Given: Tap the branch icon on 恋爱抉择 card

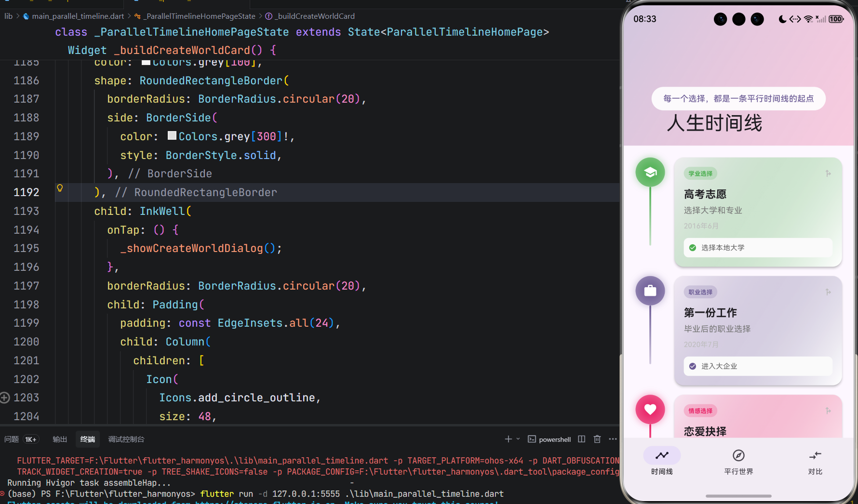Looking at the screenshot, I should click(828, 411).
